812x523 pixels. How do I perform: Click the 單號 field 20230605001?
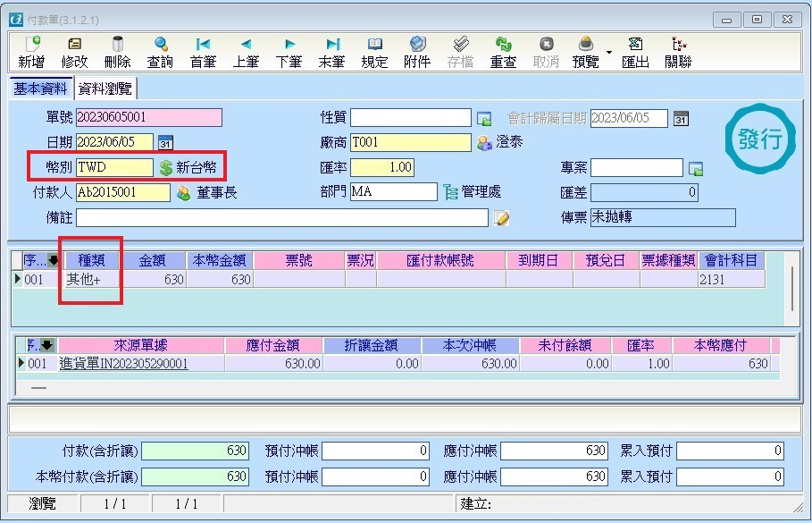[x=149, y=117]
